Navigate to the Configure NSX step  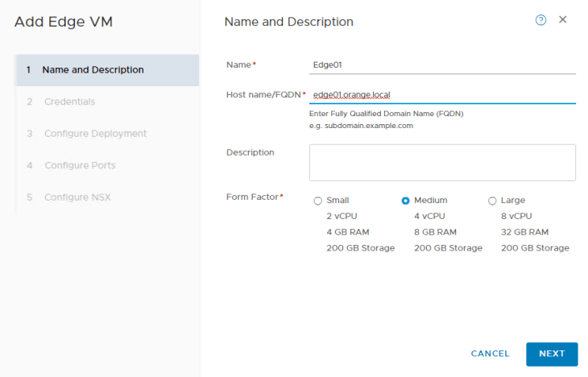[77, 197]
